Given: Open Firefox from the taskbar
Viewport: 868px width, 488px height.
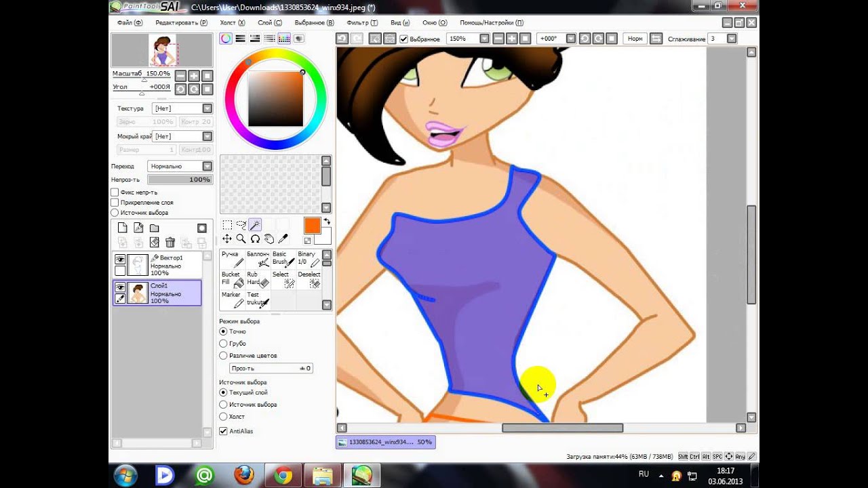Looking at the screenshot, I should tap(244, 476).
